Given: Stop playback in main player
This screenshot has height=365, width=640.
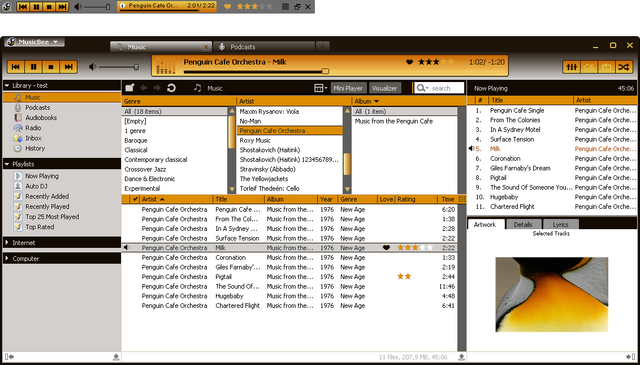Looking at the screenshot, I should (x=51, y=67).
